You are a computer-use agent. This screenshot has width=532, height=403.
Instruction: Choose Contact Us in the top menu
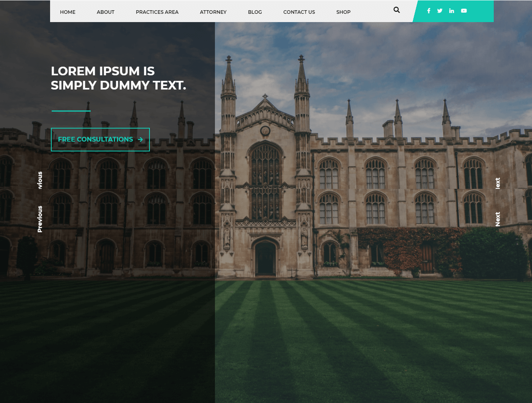pyautogui.click(x=299, y=12)
